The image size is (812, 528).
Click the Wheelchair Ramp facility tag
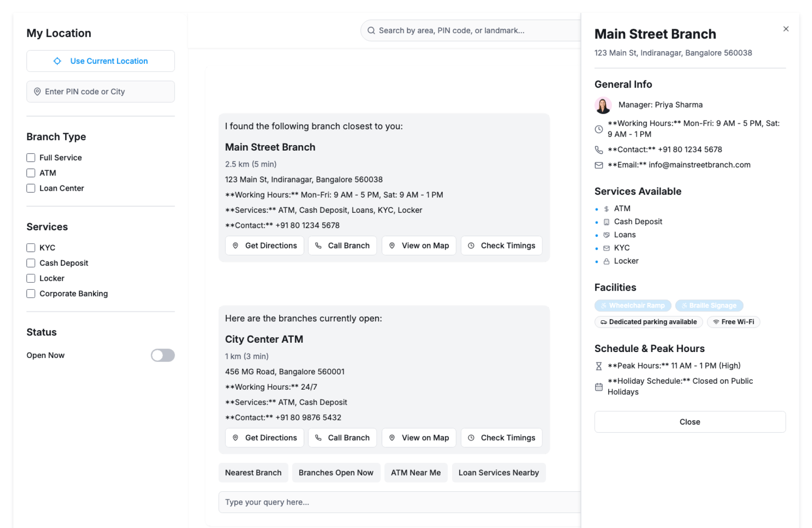[x=632, y=305]
